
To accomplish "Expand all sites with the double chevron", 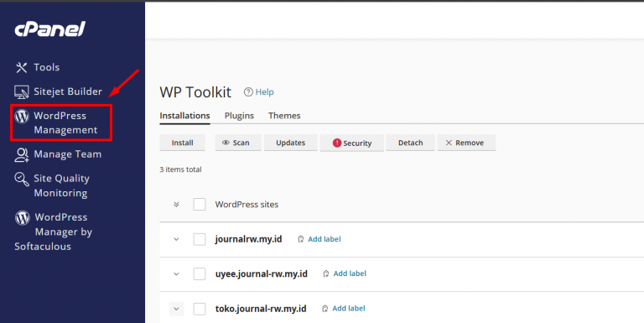I will [176, 204].
